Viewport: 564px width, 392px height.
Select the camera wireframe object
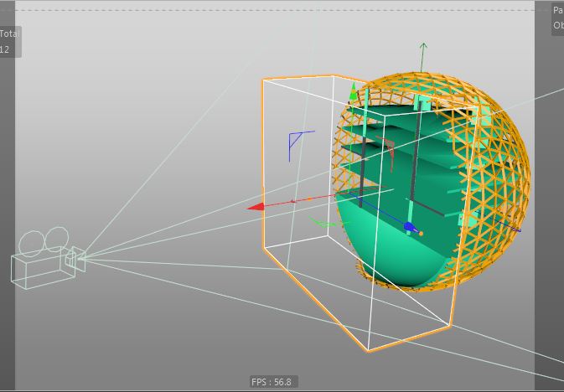48,258
